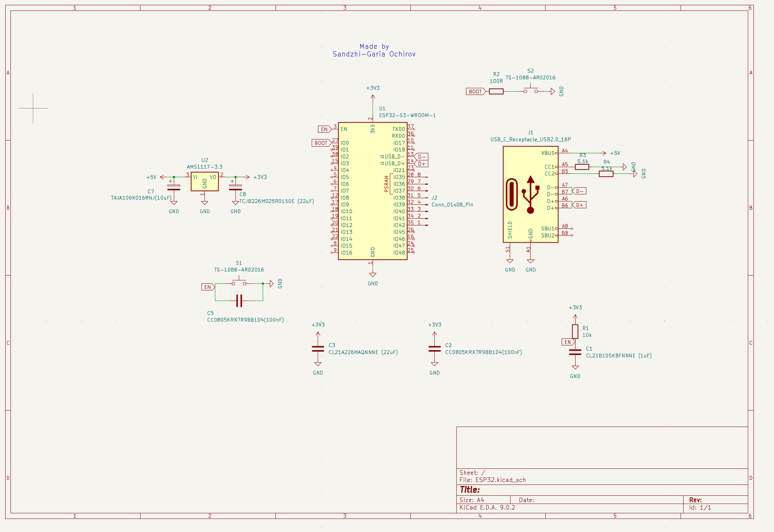Click the 'USB_C_Receptacle_USB2.0_16P' value text
The width and height of the screenshot is (774, 532).
pyautogui.click(x=530, y=139)
